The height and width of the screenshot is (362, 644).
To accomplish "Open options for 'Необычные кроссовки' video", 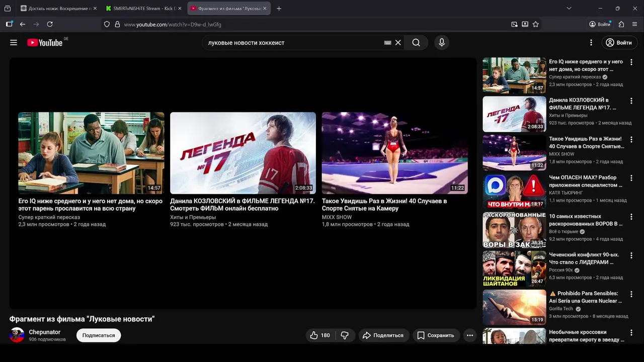I will (631, 332).
